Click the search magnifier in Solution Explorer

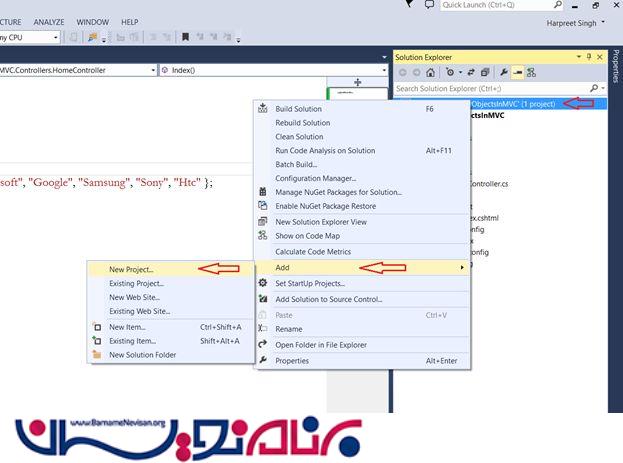coord(594,88)
